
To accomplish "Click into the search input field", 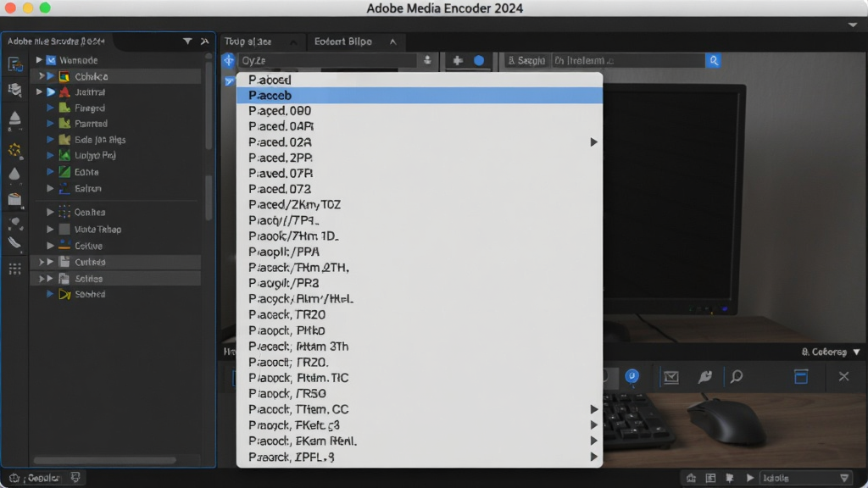I will 628,60.
